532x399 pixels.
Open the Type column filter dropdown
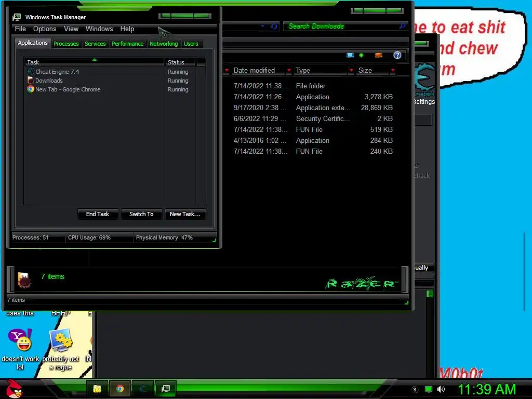pos(351,71)
